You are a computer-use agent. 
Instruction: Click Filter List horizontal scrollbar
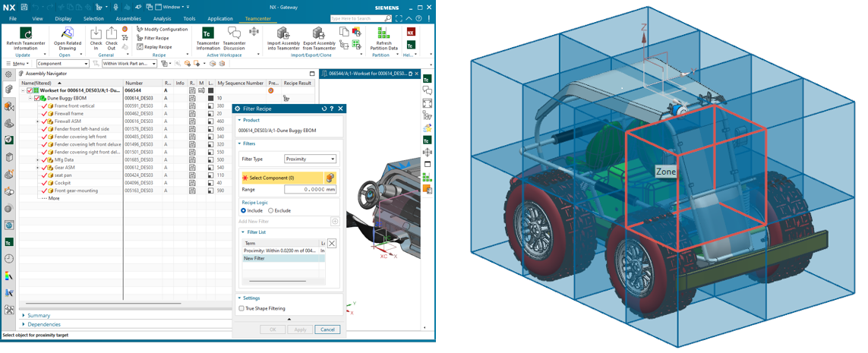click(x=279, y=281)
